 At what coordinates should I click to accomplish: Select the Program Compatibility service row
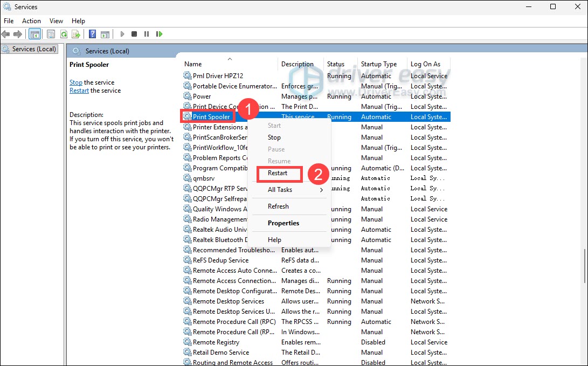316,168
